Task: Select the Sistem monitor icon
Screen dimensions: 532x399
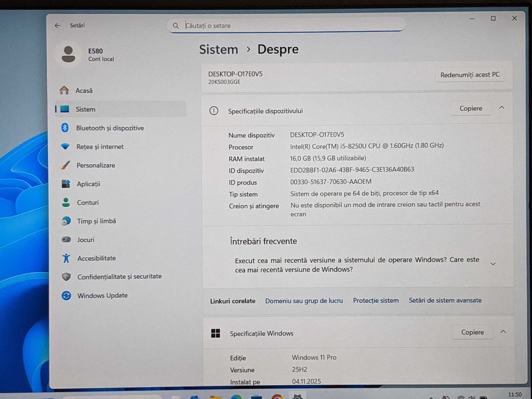Action: click(65, 109)
